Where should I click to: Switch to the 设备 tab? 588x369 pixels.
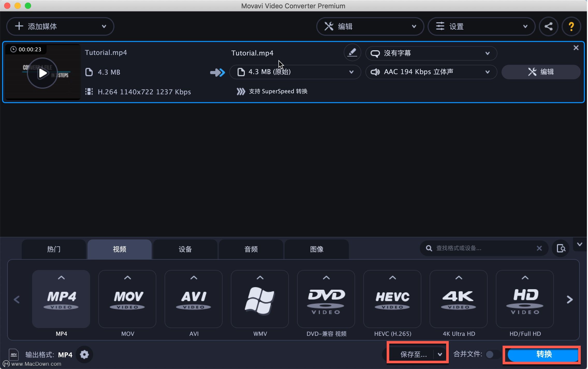tap(185, 249)
